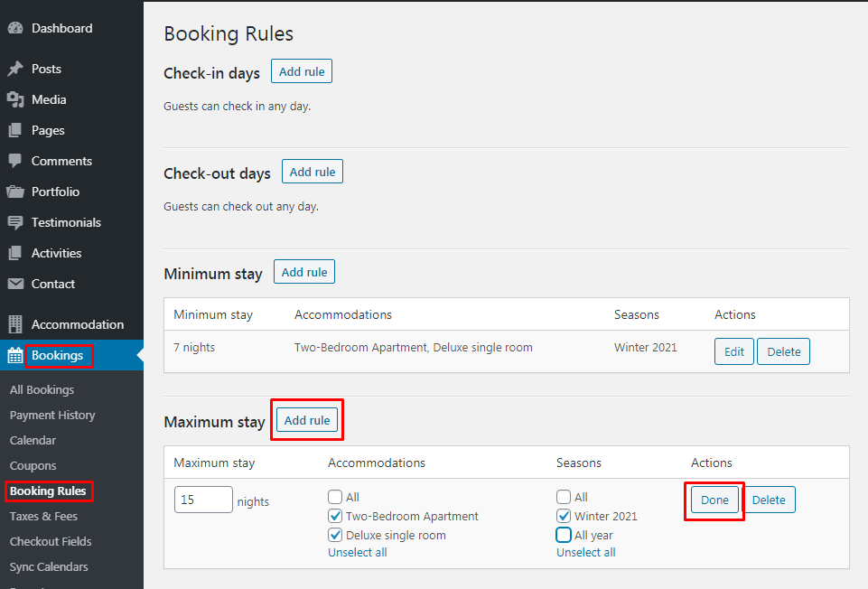Add a rule for Check-out days

coord(313,172)
